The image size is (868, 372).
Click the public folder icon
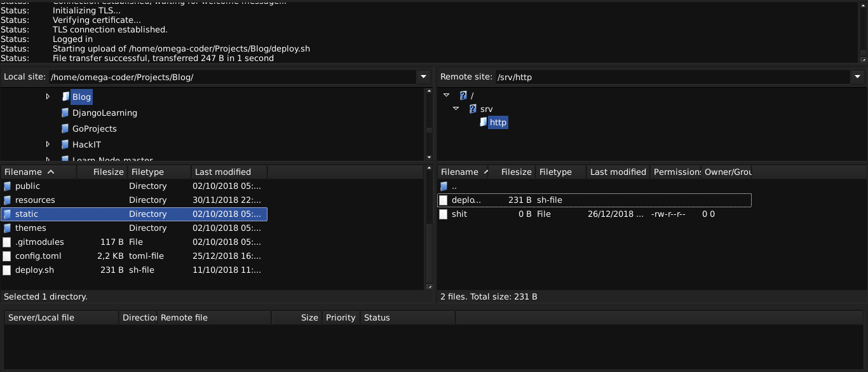point(6,186)
